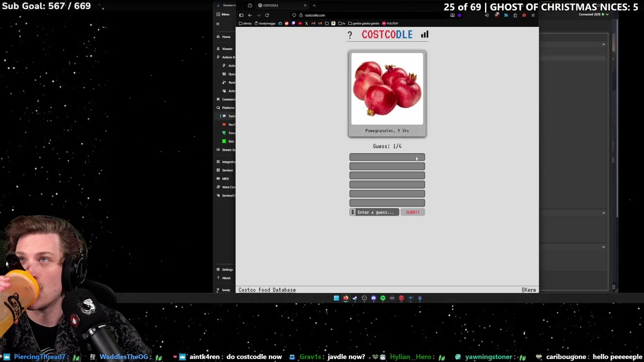Open the YouTube bookmark icon

click(300, 23)
